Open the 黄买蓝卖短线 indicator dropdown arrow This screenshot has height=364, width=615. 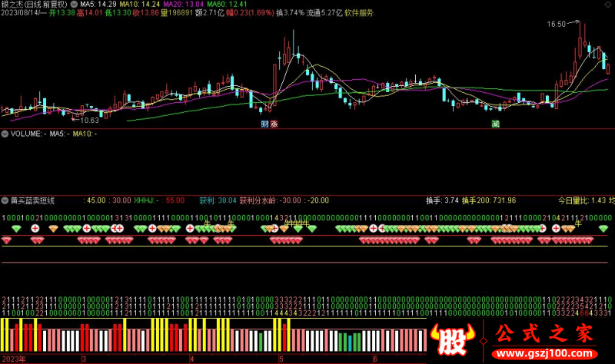pos(5,200)
